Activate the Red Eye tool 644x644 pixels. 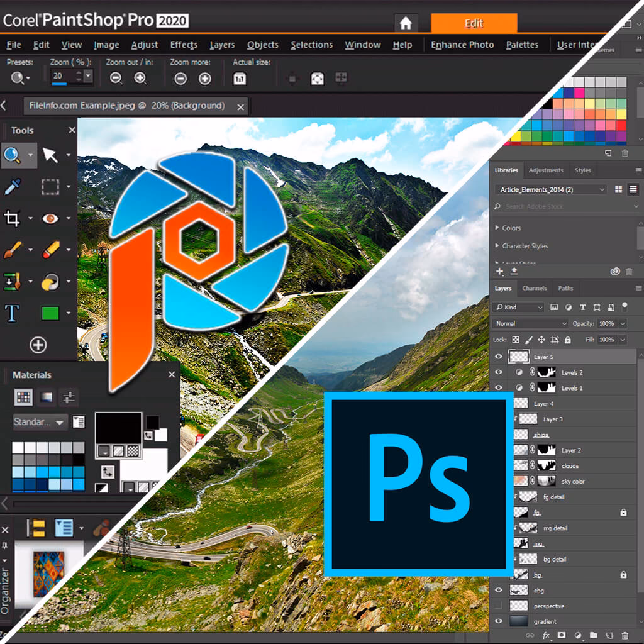click(50, 218)
